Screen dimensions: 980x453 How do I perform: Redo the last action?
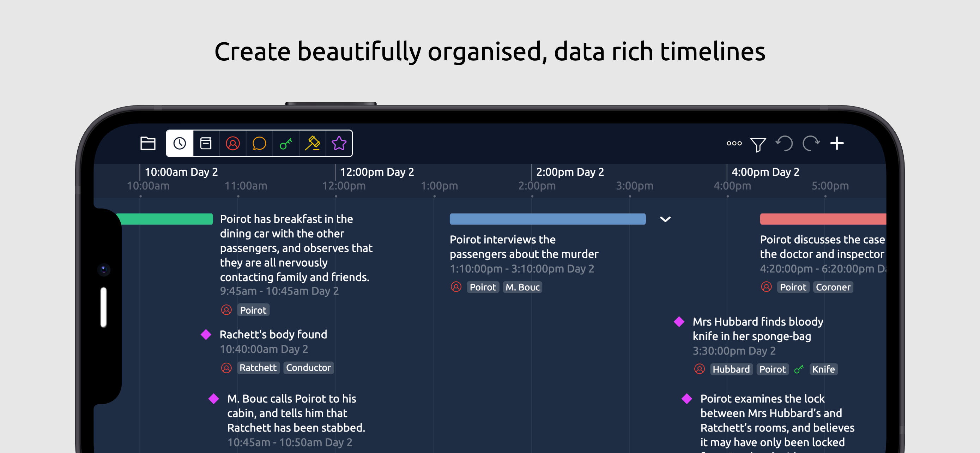tap(811, 143)
